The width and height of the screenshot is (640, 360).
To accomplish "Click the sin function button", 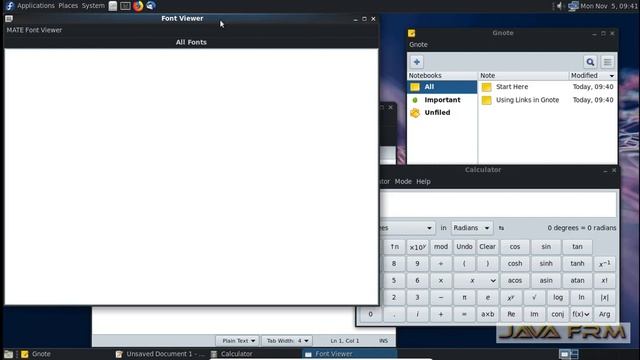I will click(x=546, y=247).
